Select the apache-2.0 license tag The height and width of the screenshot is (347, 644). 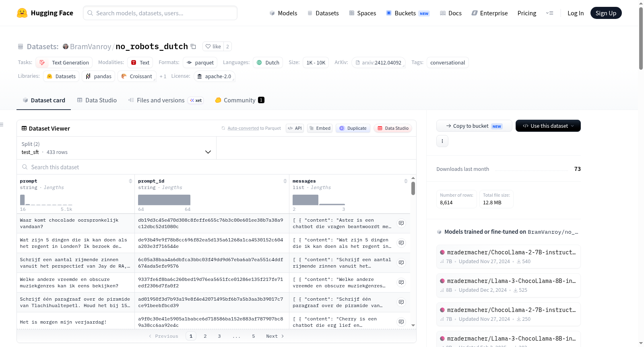(214, 76)
